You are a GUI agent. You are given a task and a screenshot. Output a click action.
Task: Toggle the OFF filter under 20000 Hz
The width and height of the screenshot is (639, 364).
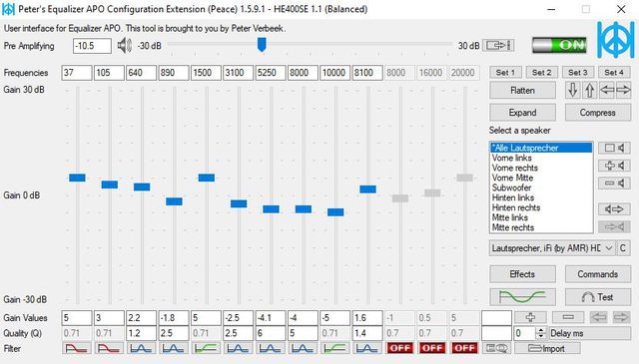click(464, 348)
